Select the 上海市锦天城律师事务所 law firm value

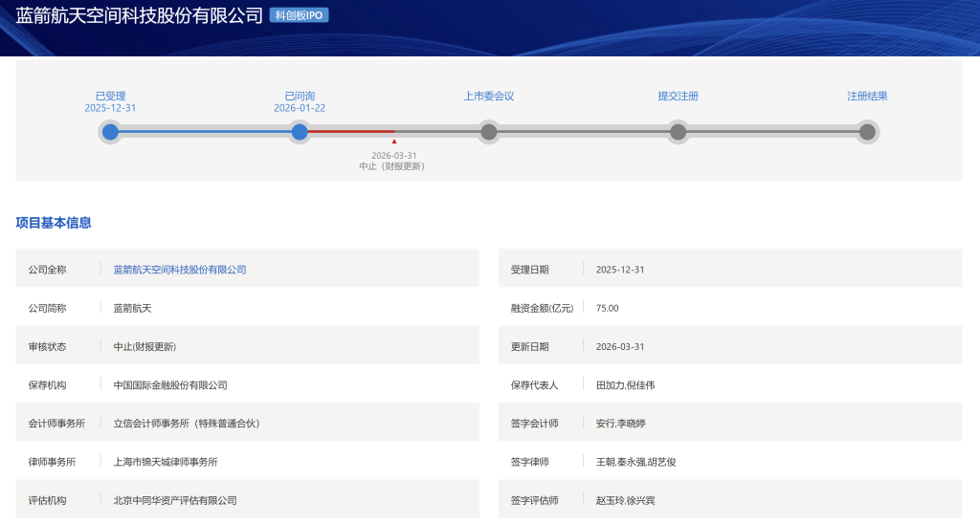coord(166,461)
